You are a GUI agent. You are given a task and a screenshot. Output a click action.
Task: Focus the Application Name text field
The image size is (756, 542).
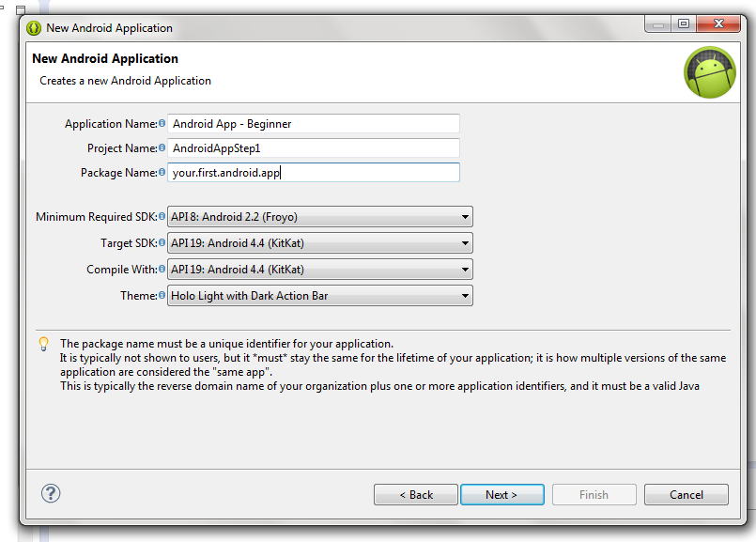(314, 123)
